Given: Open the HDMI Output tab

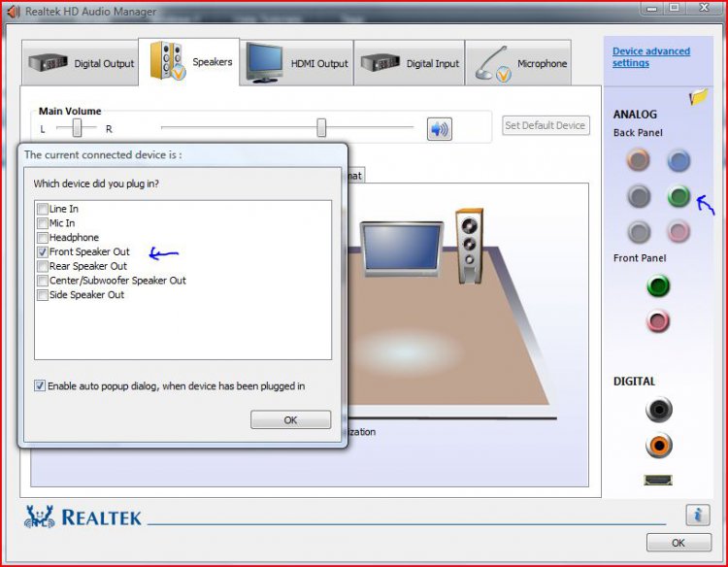Looking at the screenshot, I should point(297,63).
